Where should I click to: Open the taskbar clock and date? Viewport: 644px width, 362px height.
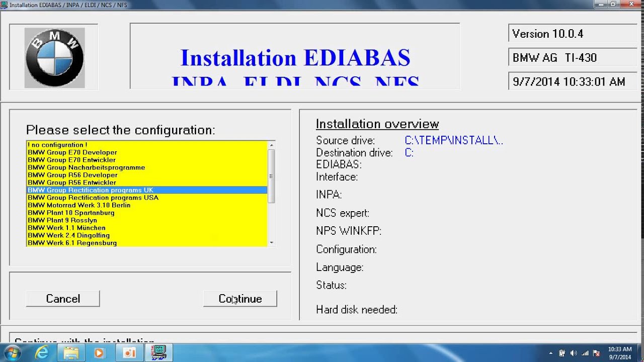click(619, 353)
